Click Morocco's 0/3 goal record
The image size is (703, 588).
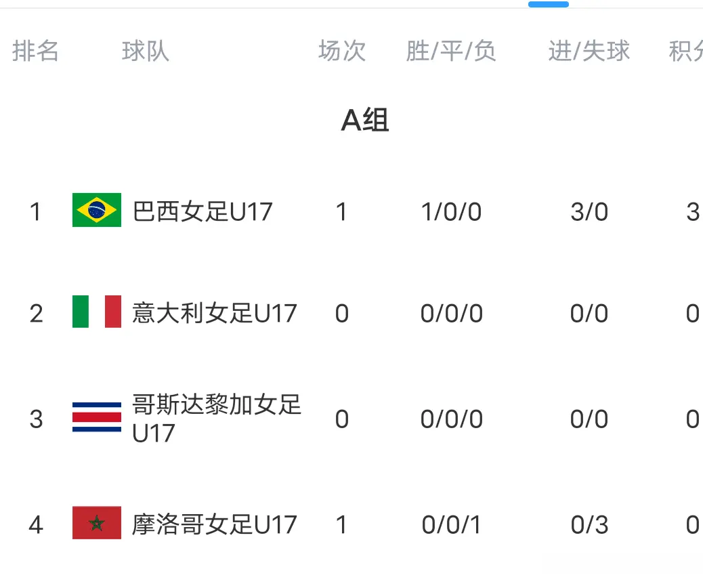pyautogui.click(x=589, y=524)
